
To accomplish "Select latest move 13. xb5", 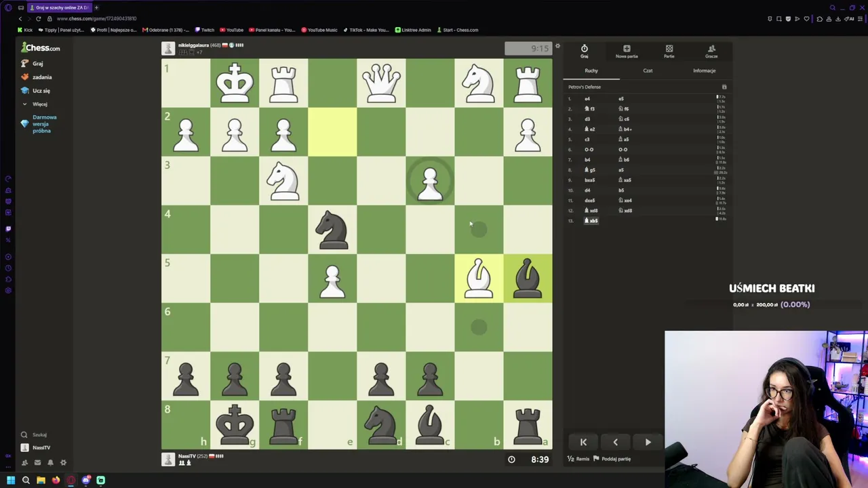I will (x=591, y=221).
